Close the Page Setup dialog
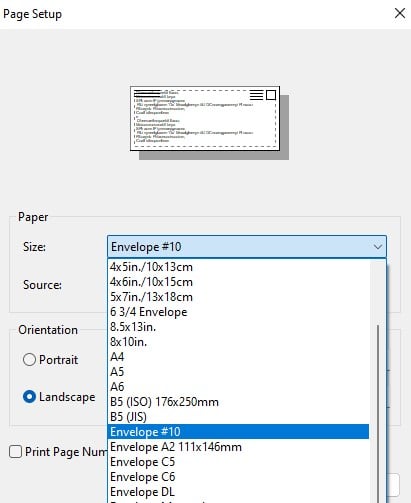 (400, 13)
